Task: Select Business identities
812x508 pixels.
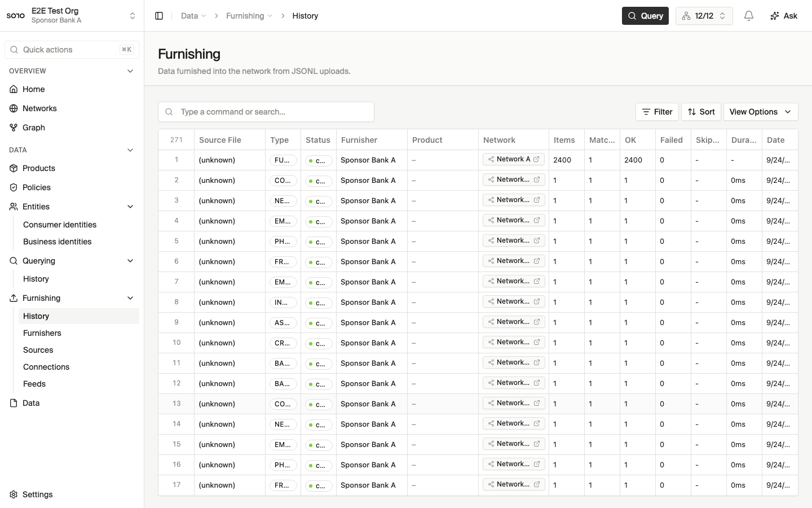Action: coord(79,242)
